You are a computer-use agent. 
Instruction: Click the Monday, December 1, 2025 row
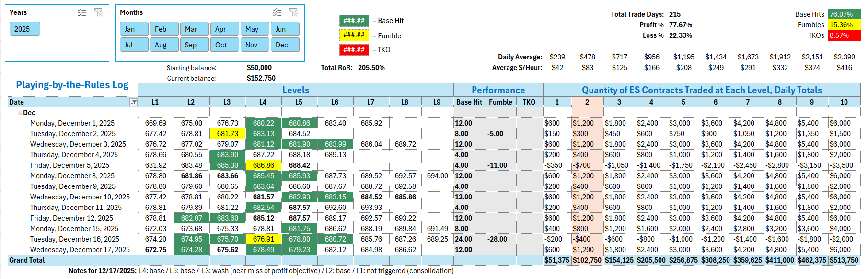point(72,123)
